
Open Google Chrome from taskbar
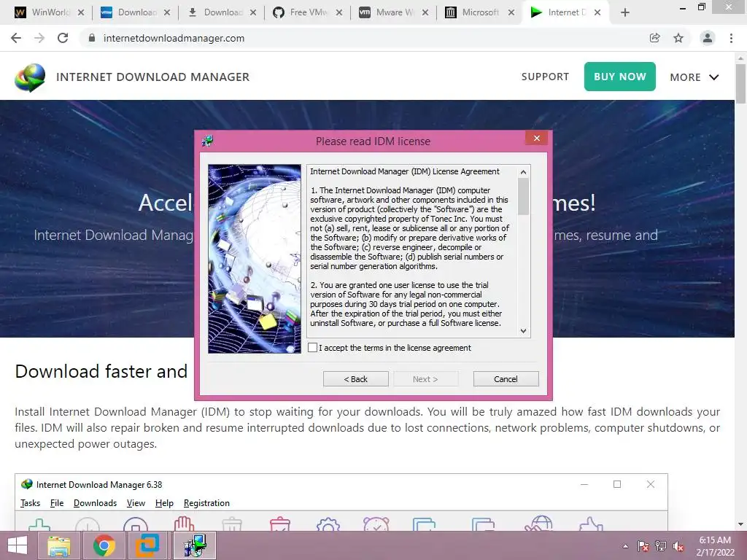(x=104, y=545)
